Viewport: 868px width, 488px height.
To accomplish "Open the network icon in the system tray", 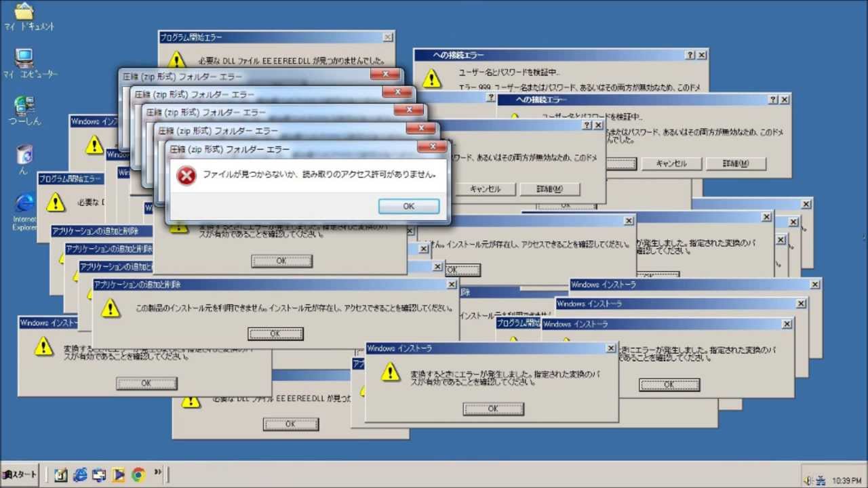I will tap(821, 480).
